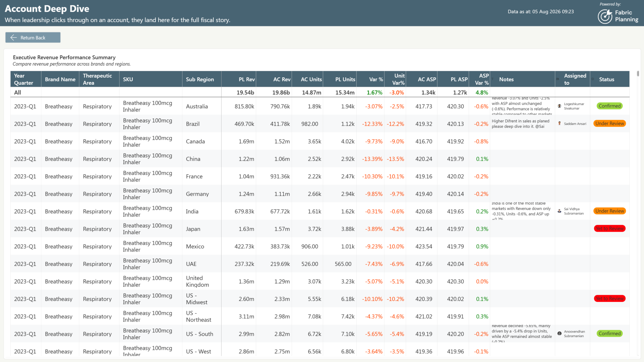Click the table's vertical scrollbar thumb
The width and height of the screenshot is (644, 362).
tap(638, 74)
